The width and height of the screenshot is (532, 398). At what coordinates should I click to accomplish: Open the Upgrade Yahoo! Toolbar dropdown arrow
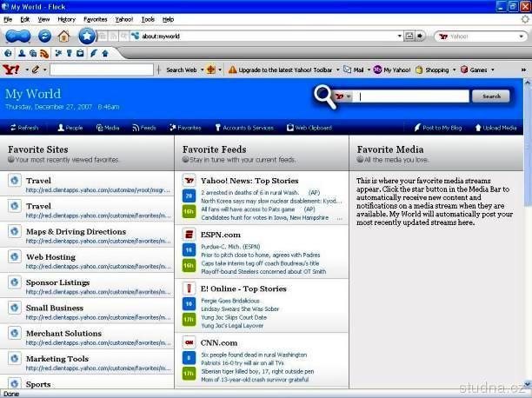click(337, 70)
